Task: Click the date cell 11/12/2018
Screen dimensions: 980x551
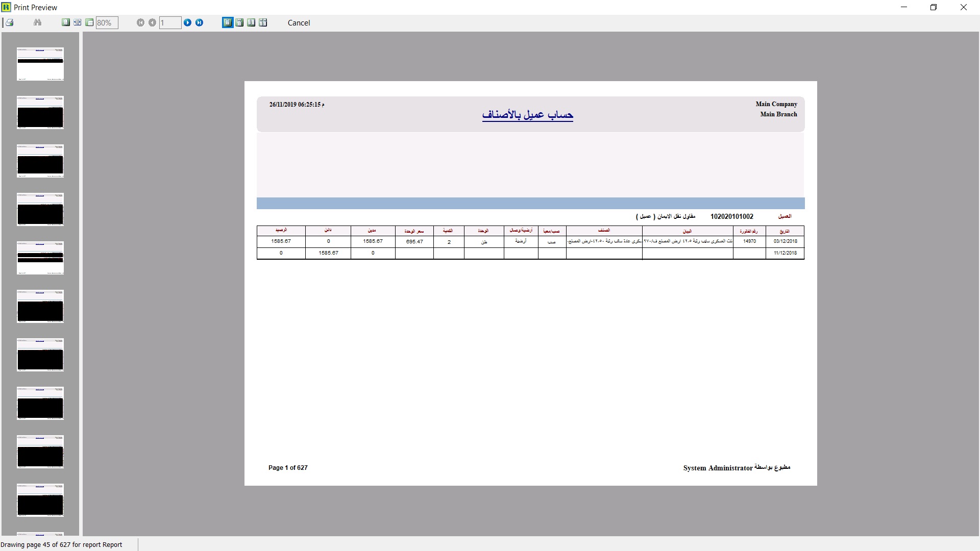Action: coord(785,253)
